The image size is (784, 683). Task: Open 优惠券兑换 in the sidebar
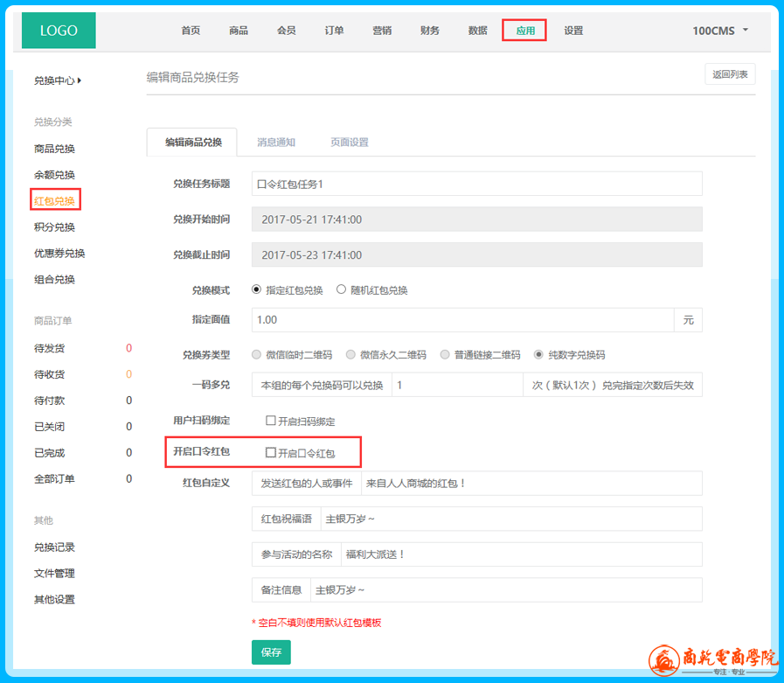59,254
